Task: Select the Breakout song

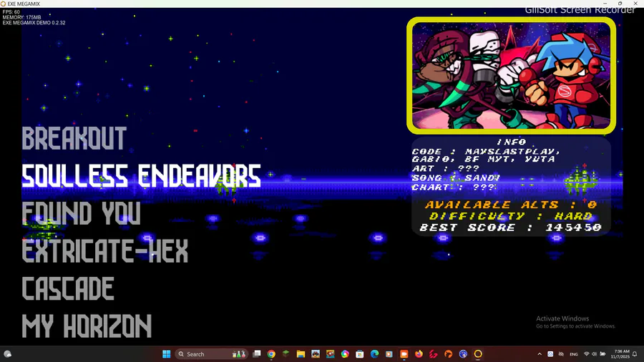Action: point(74,138)
